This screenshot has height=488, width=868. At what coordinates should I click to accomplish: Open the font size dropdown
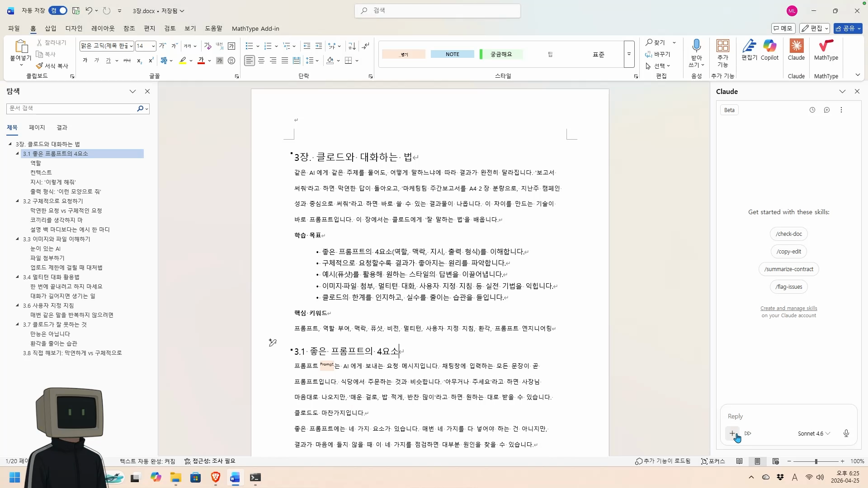153,46
